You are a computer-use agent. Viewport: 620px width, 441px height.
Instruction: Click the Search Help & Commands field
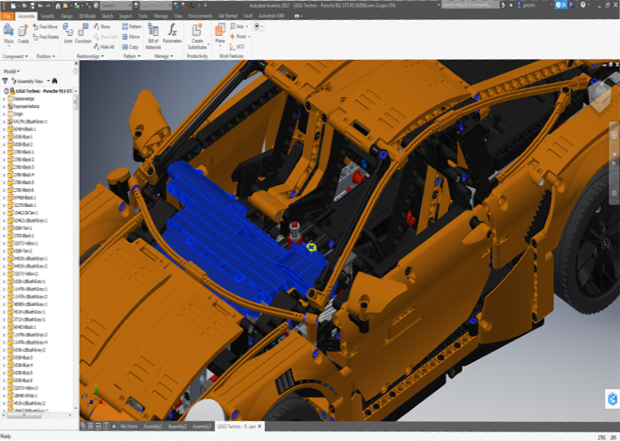[x=470, y=5]
